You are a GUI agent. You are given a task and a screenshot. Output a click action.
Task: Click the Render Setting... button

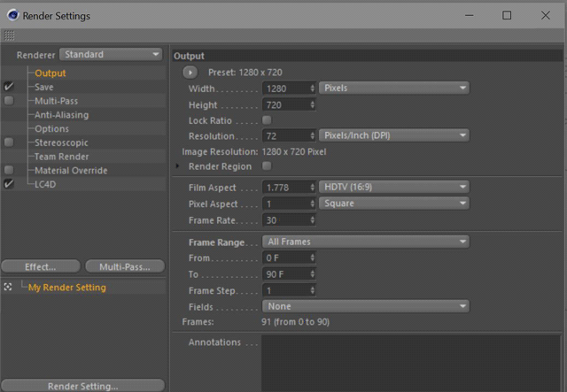(x=82, y=386)
